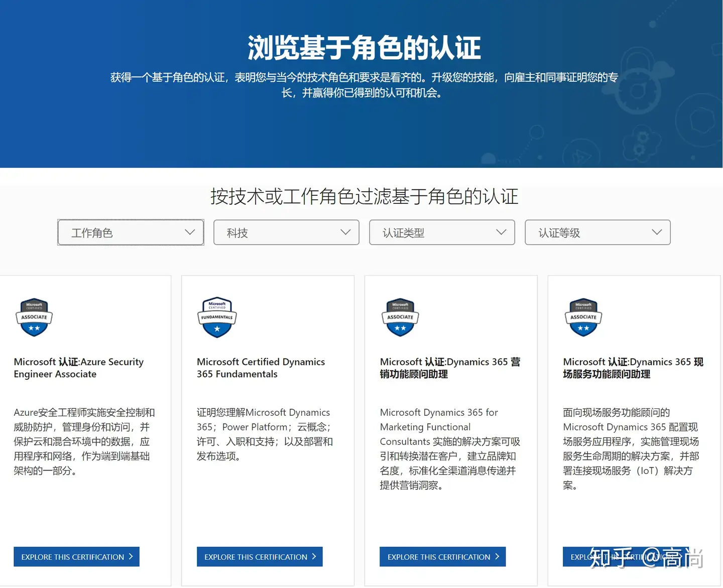
Task: Click the heading '按技术或工作角色过滤基于角色的认证'
Action: 365,196
